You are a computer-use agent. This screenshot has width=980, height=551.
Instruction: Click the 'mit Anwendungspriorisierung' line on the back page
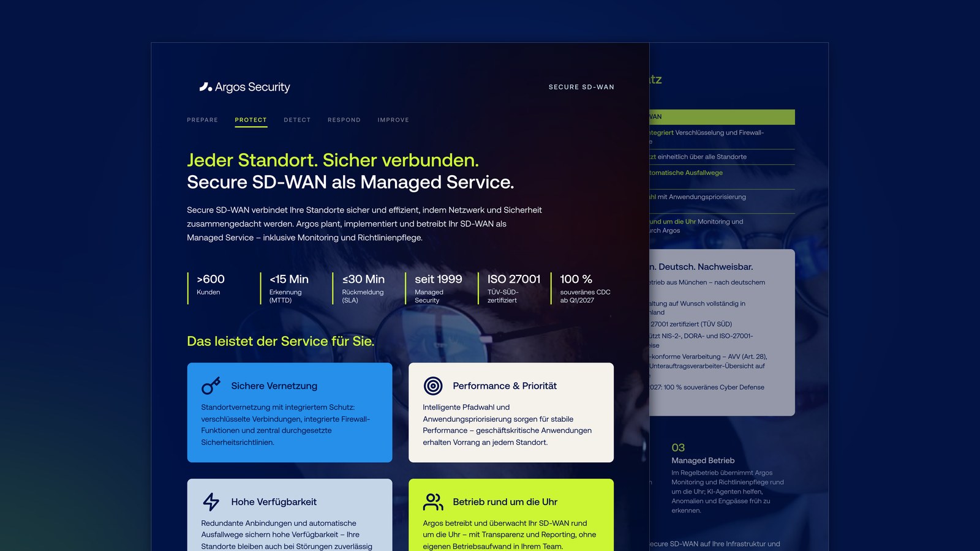702,197
